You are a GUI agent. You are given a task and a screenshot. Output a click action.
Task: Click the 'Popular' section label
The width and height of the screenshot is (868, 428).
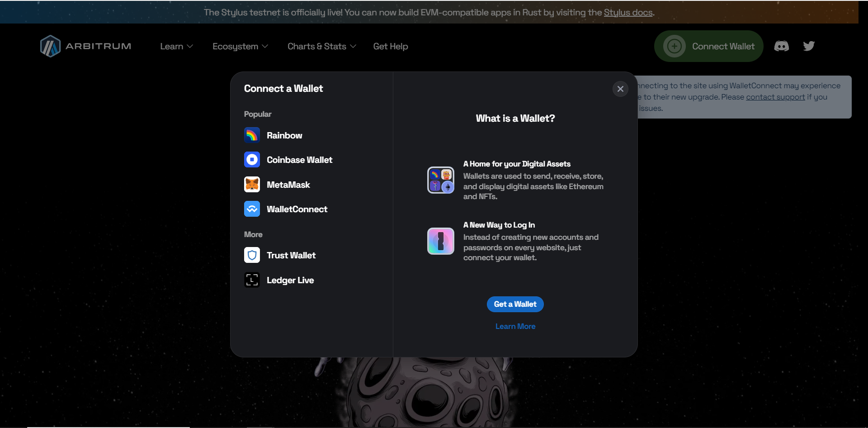coord(258,114)
